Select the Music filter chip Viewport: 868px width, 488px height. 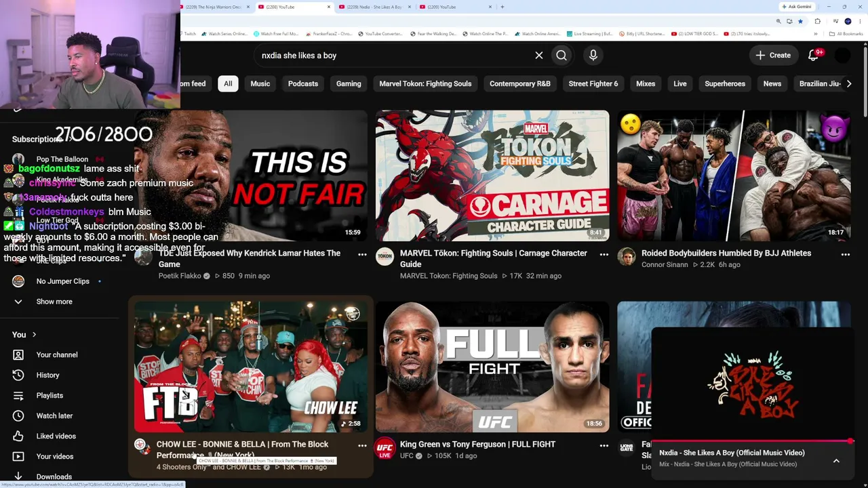[x=260, y=84]
